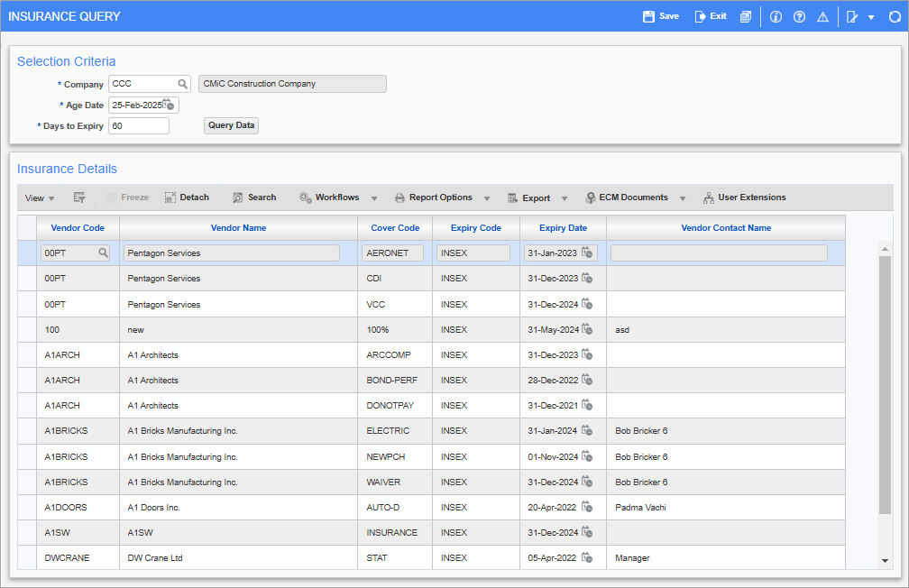Click the Days to Expiry field

139,126
